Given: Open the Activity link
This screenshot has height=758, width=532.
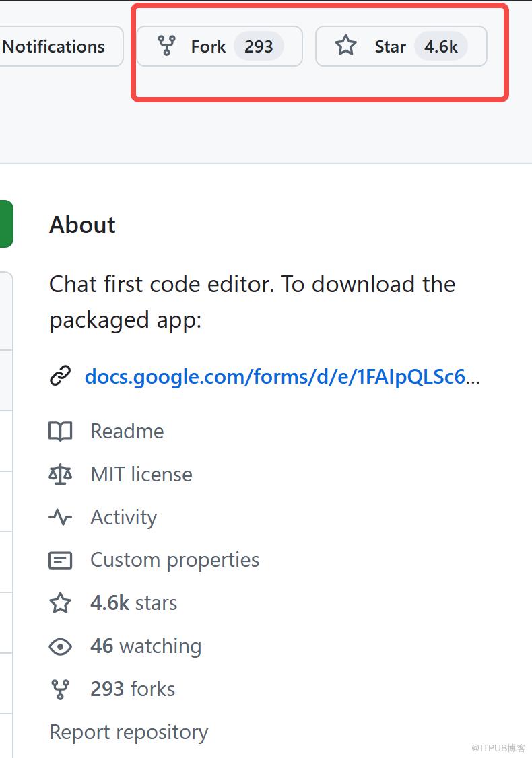Looking at the screenshot, I should 123,517.
